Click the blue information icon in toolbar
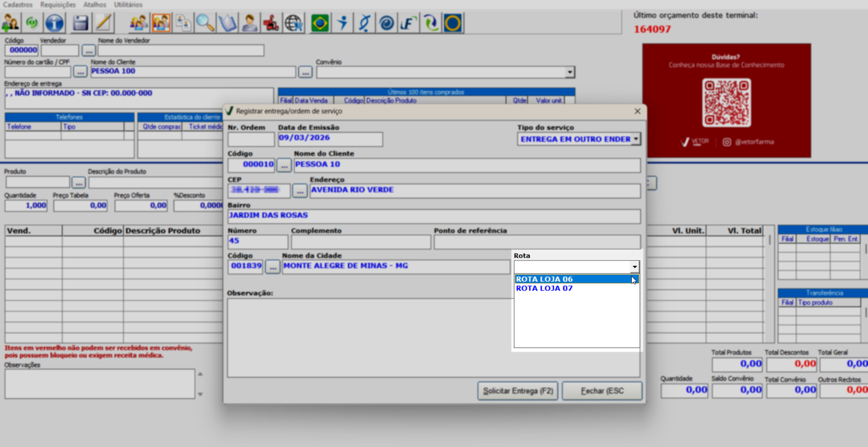 pyautogui.click(x=54, y=23)
